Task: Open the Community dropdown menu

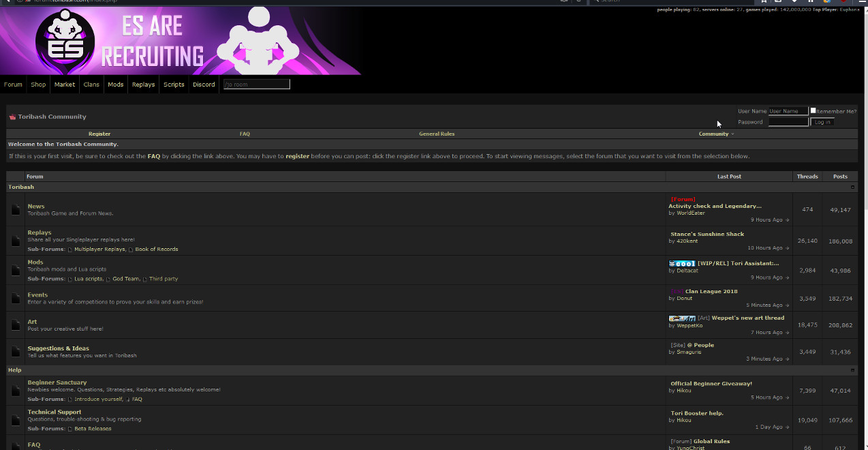Action: click(715, 134)
